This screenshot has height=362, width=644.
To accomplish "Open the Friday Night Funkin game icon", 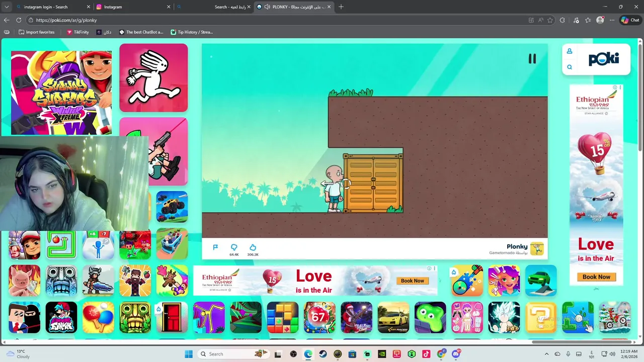I will (61, 317).
